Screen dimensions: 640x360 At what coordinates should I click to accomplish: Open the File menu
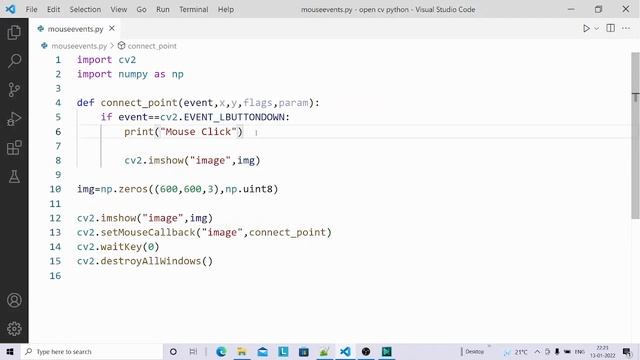pos(31,9)
